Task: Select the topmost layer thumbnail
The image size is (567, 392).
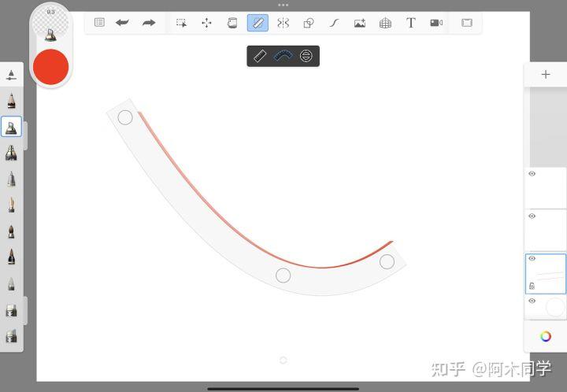Action: pos(546,187)
